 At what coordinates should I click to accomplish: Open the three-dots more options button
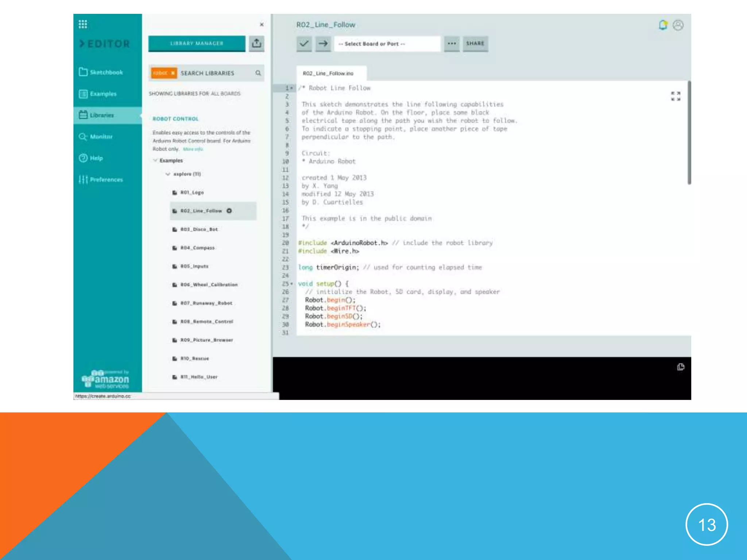[452, 44]
